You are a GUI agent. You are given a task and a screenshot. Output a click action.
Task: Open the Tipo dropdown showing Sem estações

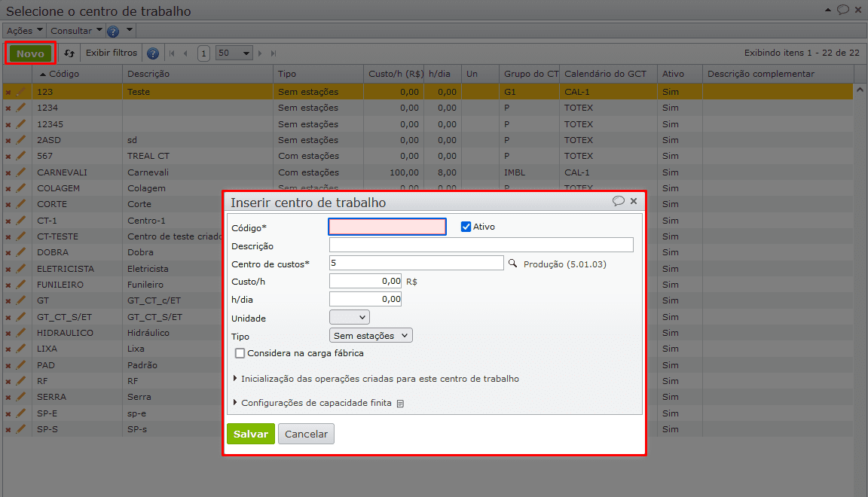(371, 336)
